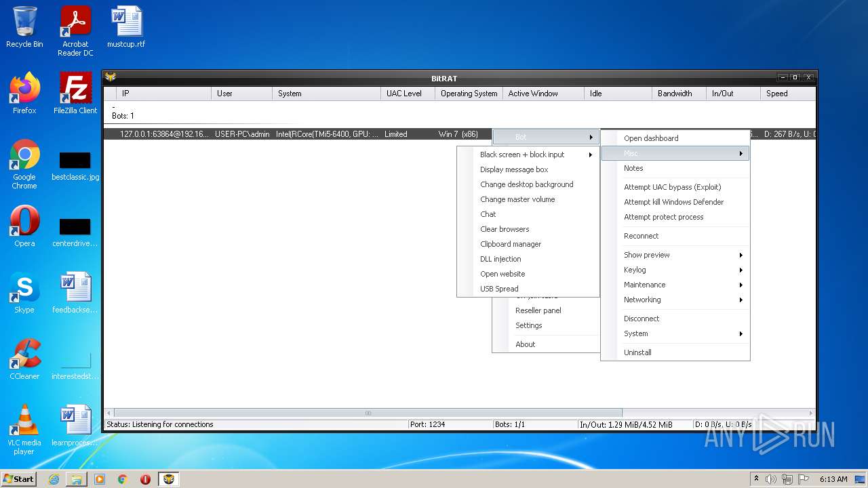Image resolution: width=868 pixels, height=488 pixels.
Task: Open media player taskbar icon
Action: click(x=100, y=479)
